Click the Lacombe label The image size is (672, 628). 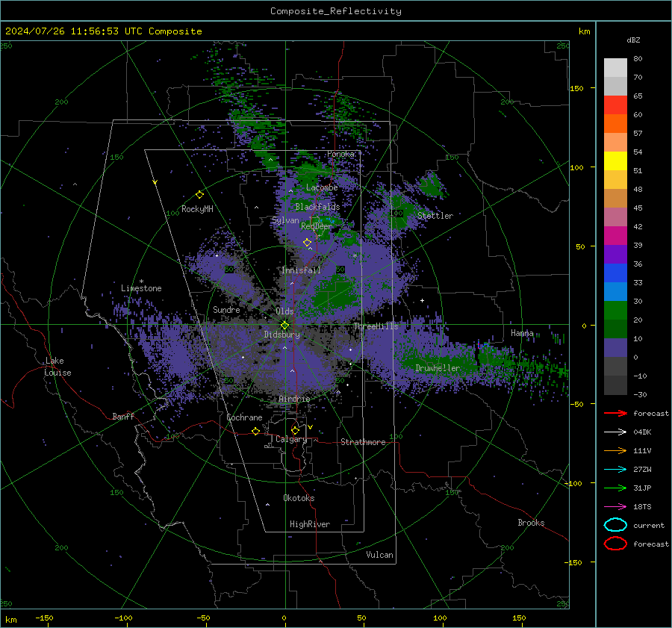322,187
